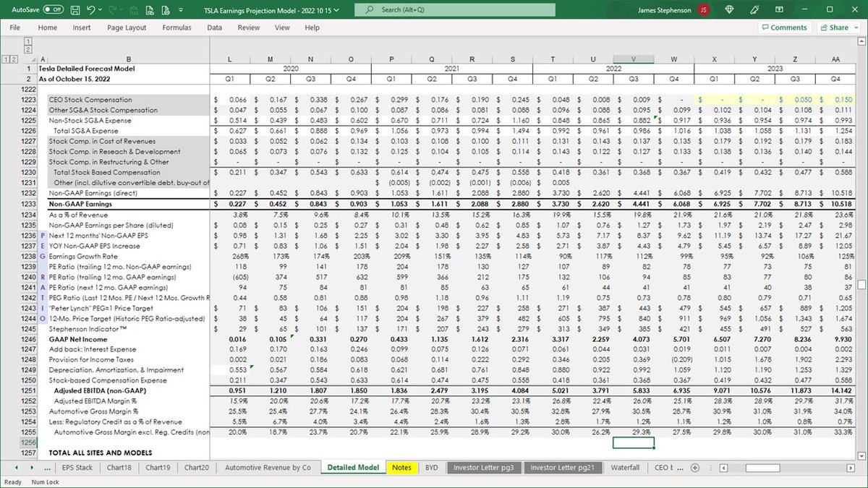Select column AA header
Screen dimensions: 868x488
835,59
